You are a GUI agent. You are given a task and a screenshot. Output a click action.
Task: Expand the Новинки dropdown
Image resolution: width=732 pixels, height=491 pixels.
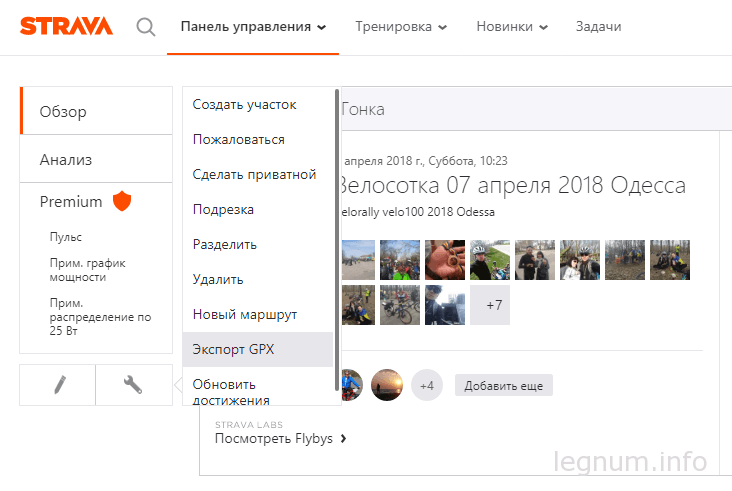[x=512, y=27]
